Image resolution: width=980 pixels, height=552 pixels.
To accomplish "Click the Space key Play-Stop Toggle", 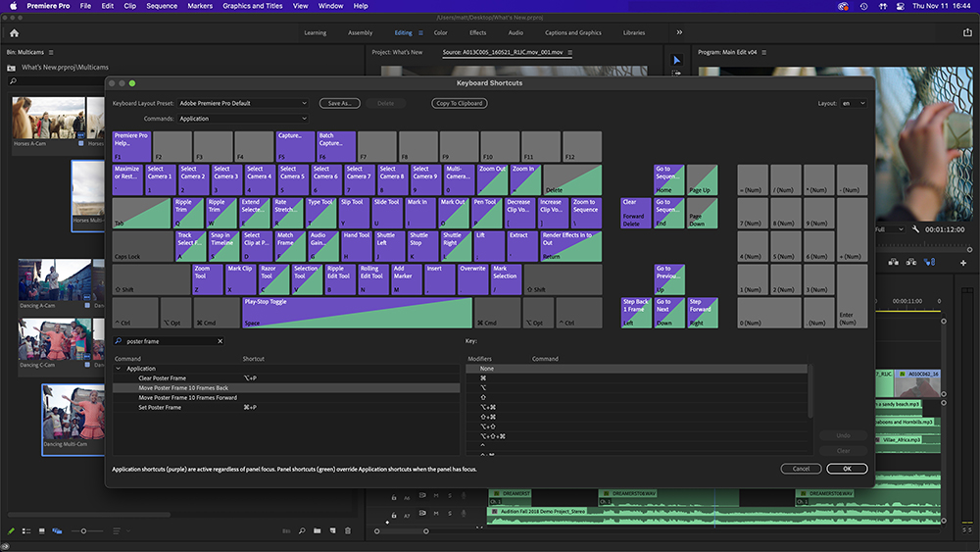I will point(357,313).
